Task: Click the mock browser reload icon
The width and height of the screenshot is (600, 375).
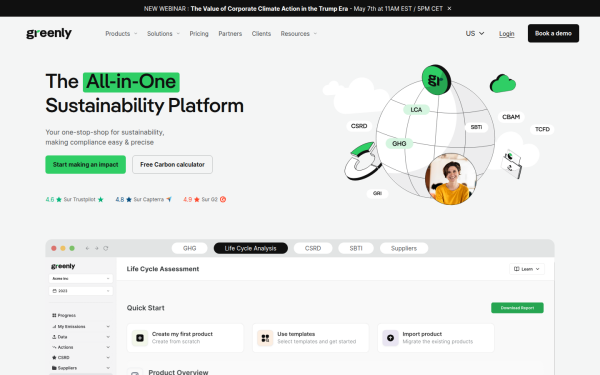Action: (106, 248)
